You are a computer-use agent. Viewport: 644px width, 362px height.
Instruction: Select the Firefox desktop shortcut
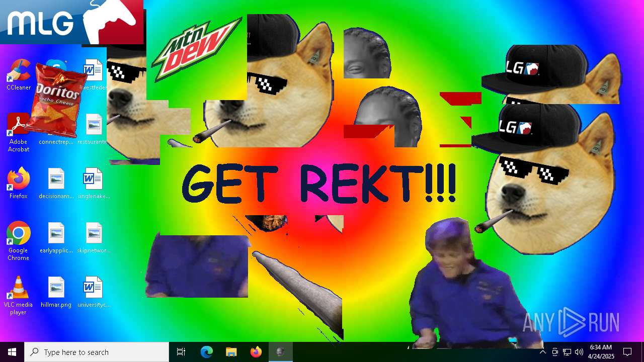coord(18,183)
